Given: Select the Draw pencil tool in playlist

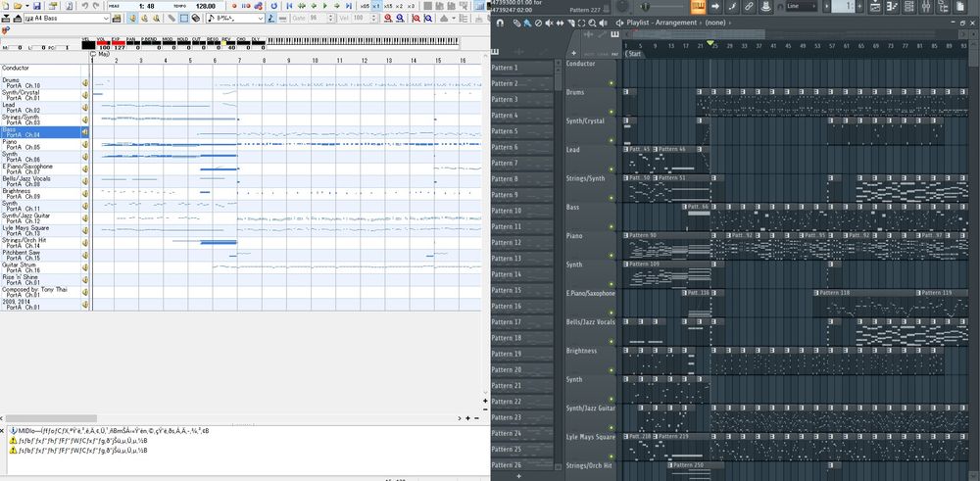Looking at the screenshot, I should coord(516,23).
